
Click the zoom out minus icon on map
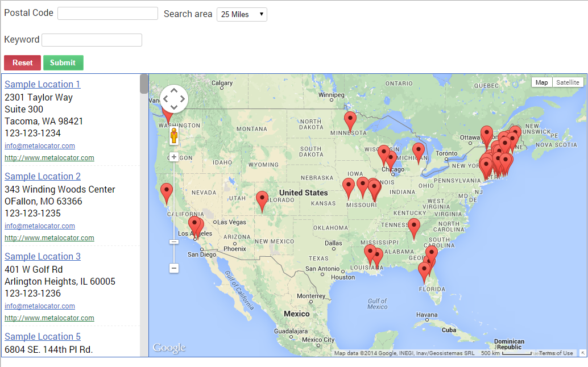(x=174, y=268)
